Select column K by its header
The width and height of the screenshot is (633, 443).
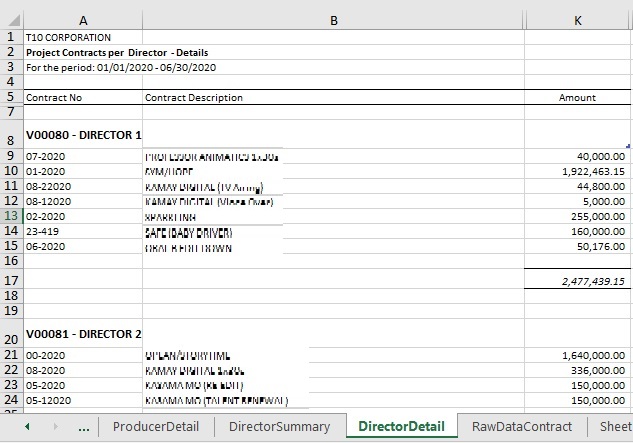(578, 18)
